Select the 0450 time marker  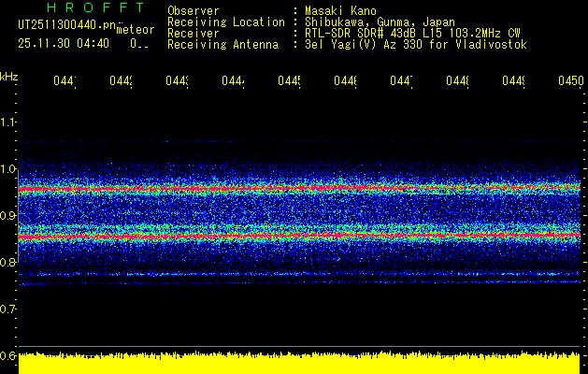pyautogui.click(x=569, y=82)
